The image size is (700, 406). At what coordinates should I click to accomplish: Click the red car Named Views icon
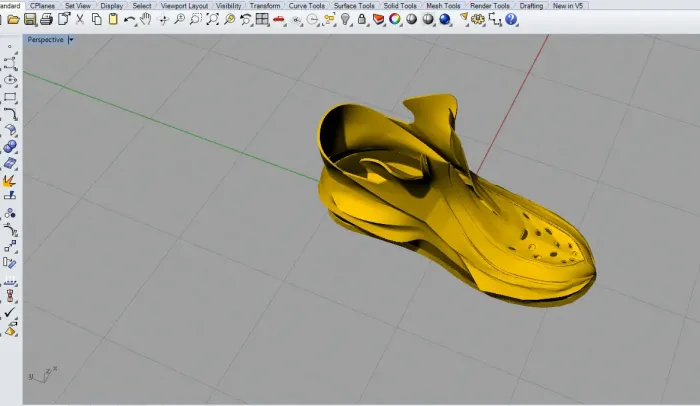point(279,20)
